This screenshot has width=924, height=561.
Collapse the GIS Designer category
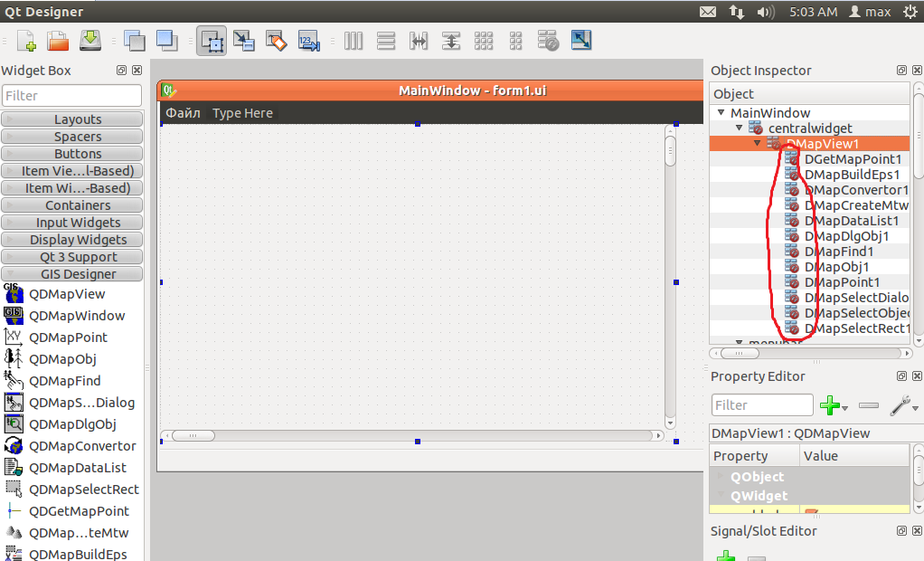point(72,274)
